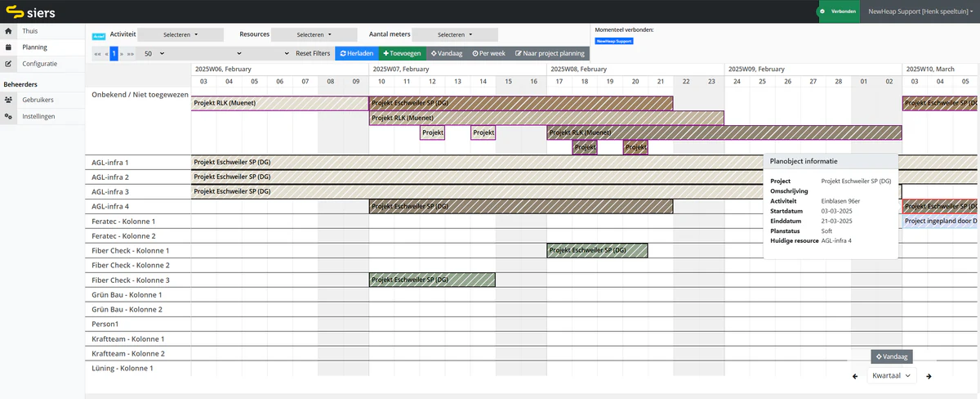Open the Activiteit Selecteren dropdown
This screenshot has height=399, width=980.
pyautogui.click(x=180, y=35)
